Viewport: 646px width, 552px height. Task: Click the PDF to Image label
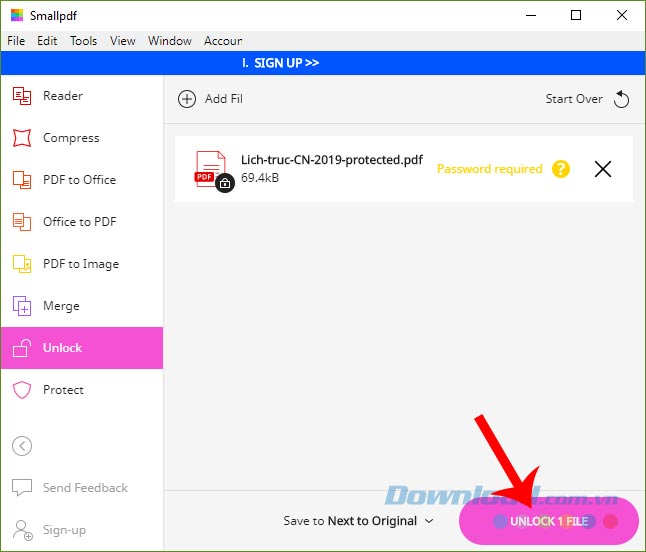pos(81,264)
